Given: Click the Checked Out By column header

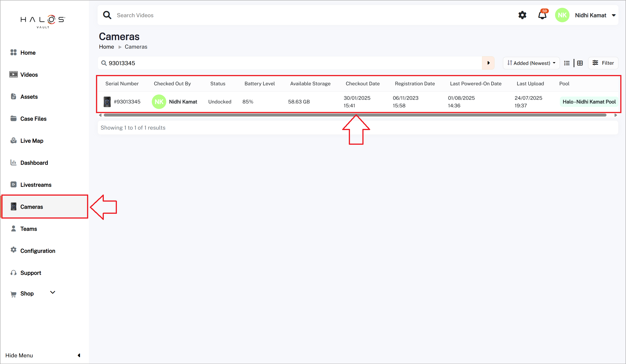Looking at the screenshot, I should tap(172, 84).
